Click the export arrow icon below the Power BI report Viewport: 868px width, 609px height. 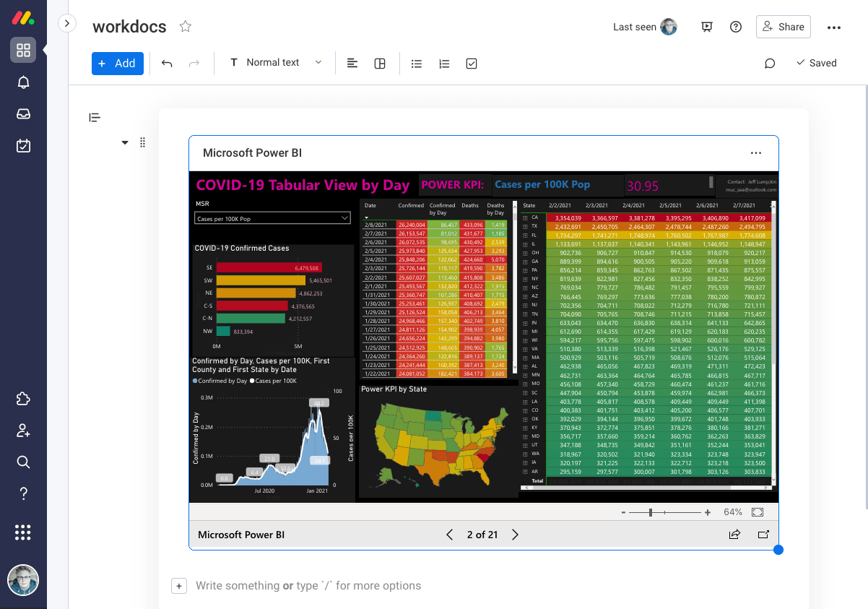point(734,535)
